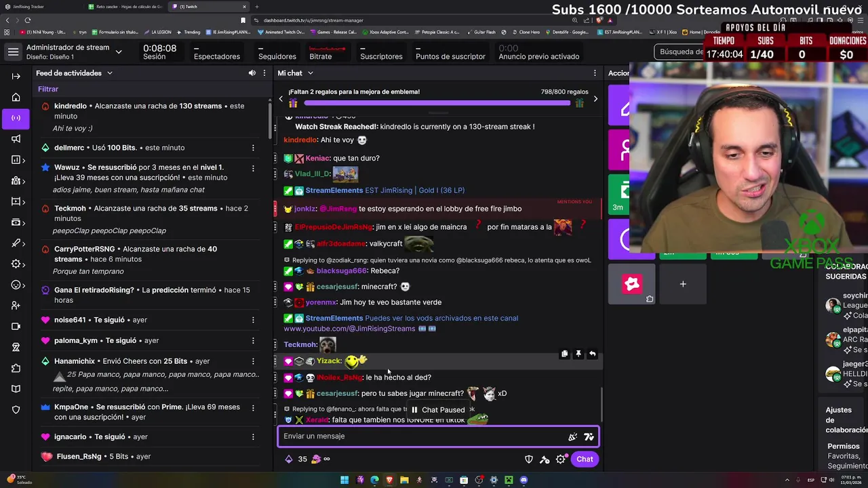
Task: Open the book guide icon in sidebar
Action: (16, 389)
